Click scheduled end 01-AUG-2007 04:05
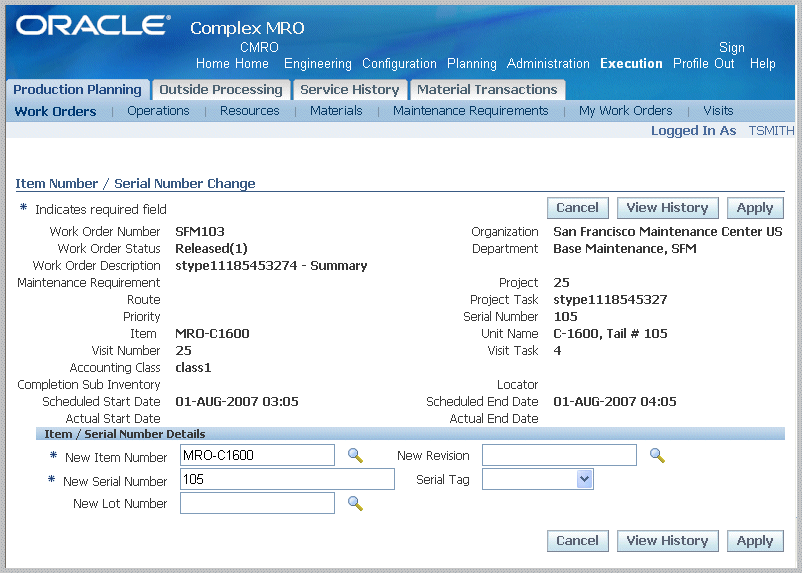 point(615,402)
